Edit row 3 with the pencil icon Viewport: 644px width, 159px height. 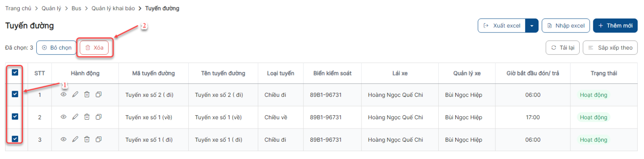coord(75,139)
